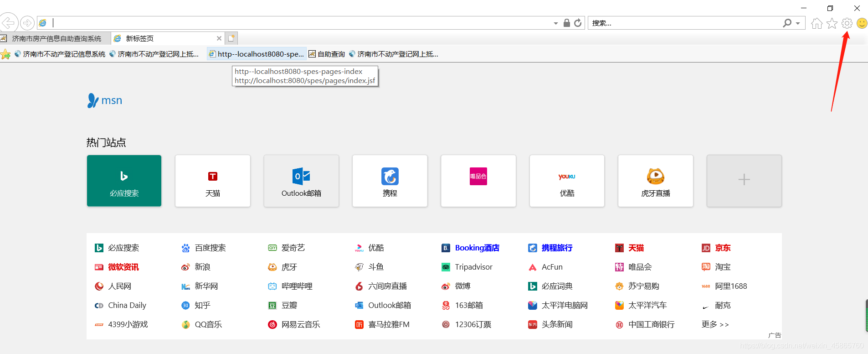The width and height of the screenshot is (868, 354).
Task: Expand the address bar history dropdown
Action: coord(556,23)
